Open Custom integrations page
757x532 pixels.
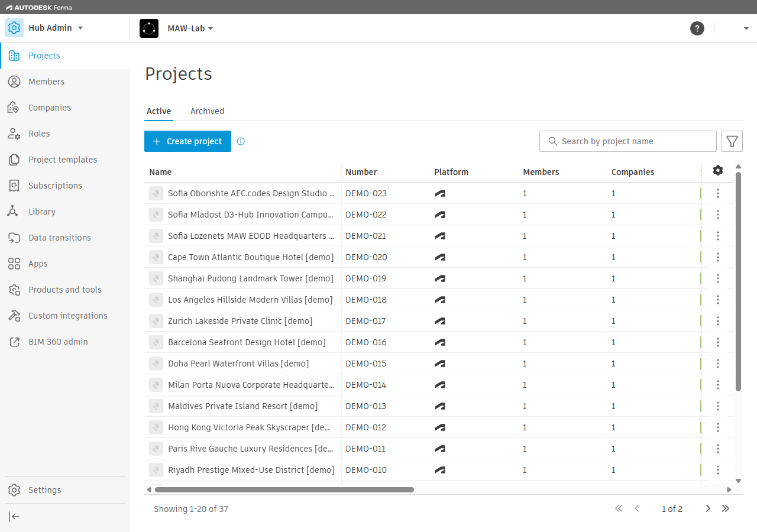[x=65, y=316]
